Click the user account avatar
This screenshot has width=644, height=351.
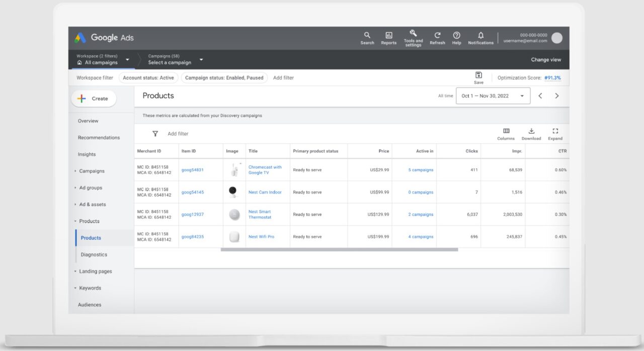point(556,38)
